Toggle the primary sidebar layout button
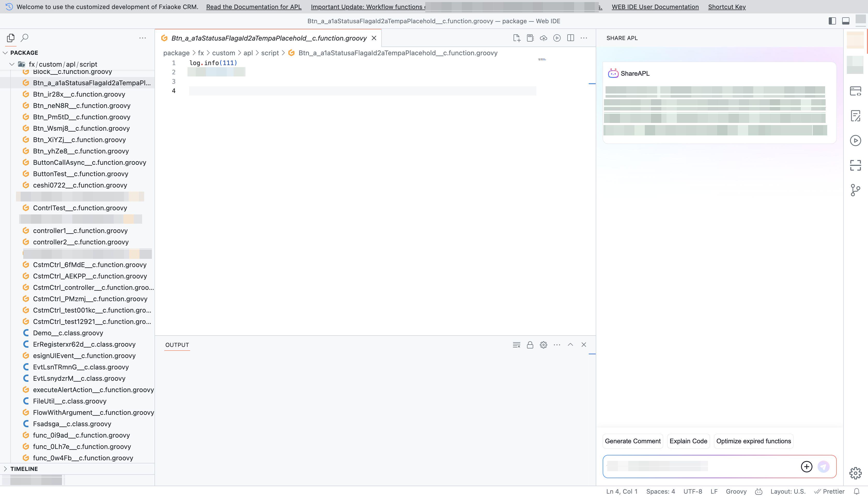 tap(832, 21)
